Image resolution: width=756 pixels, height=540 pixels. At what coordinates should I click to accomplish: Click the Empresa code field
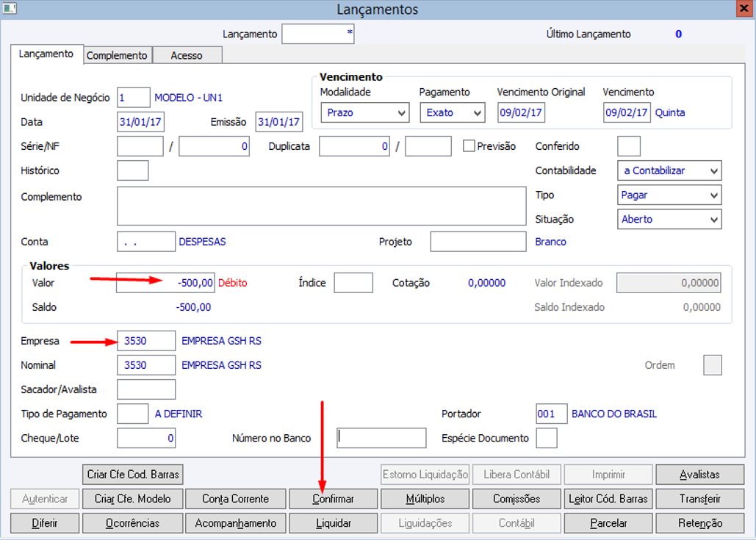pos(146,341)
